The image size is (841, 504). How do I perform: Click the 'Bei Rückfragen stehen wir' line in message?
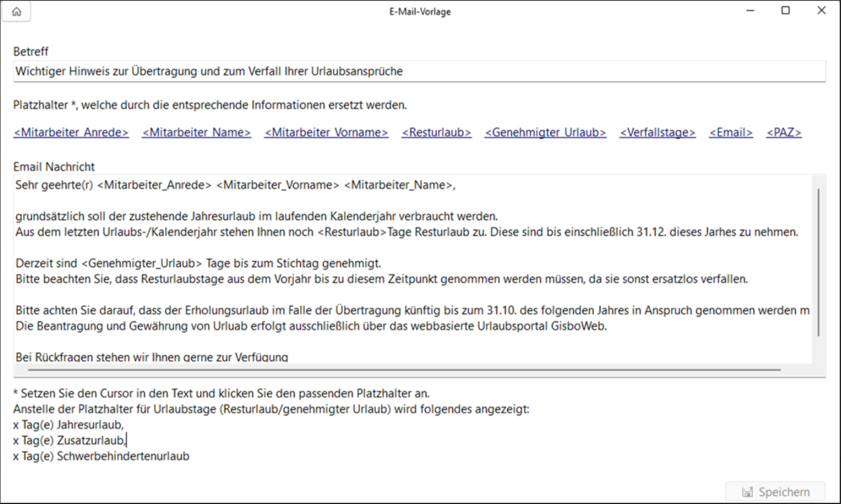[152, 357]
